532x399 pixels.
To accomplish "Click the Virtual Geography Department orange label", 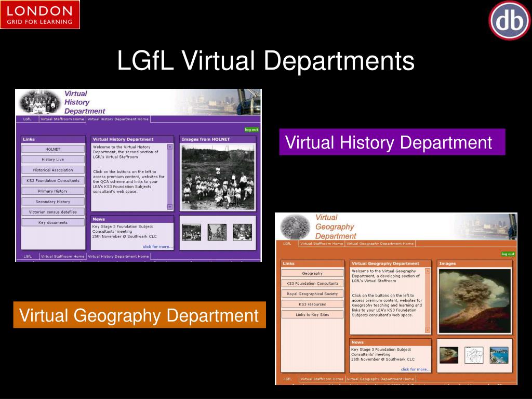I will (139, 315).
